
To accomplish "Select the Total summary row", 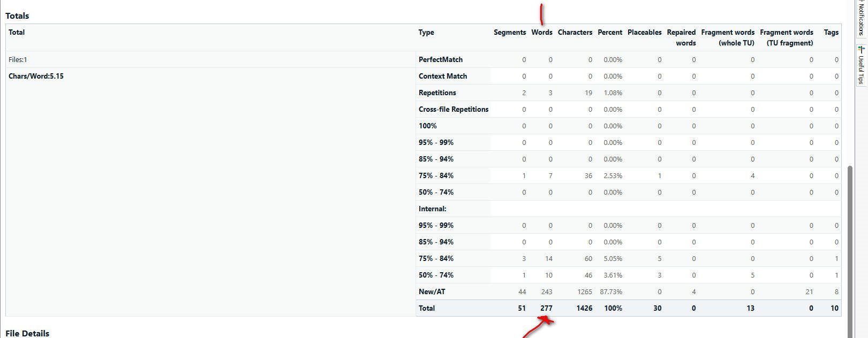I will pyautogui.click(x=427, y=308).
